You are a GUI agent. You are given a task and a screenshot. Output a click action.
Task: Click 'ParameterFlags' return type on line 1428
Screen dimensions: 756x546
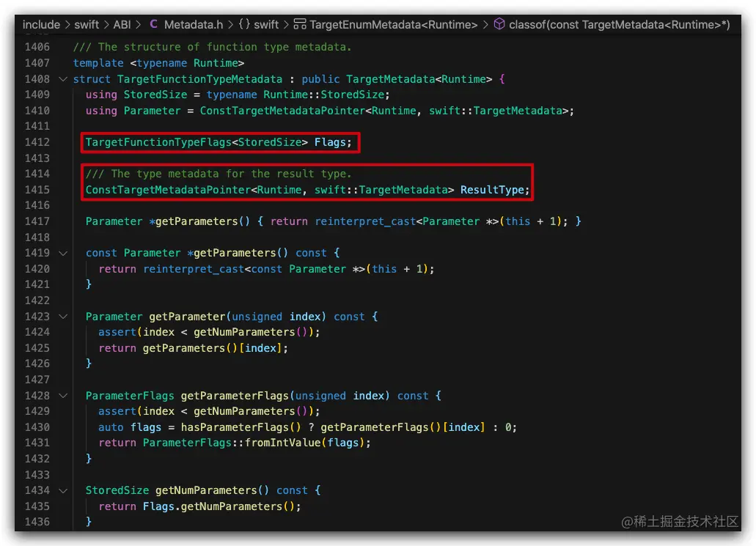tap(130, 396)
